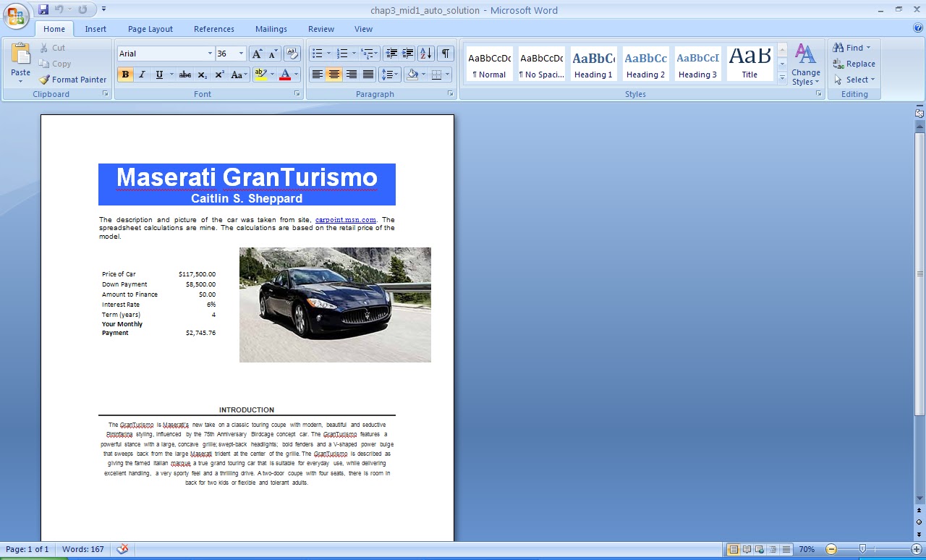This screenshot has height=560, width=926.
Task: Decrease paragraph indent
Action: coord(391,54)
